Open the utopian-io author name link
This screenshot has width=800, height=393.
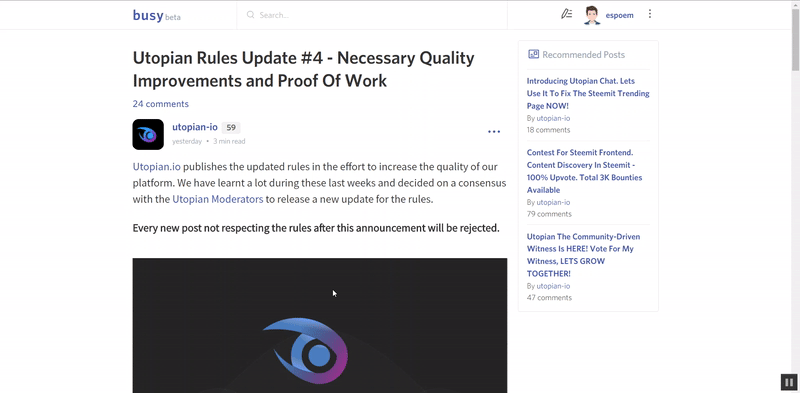point(195,127)
